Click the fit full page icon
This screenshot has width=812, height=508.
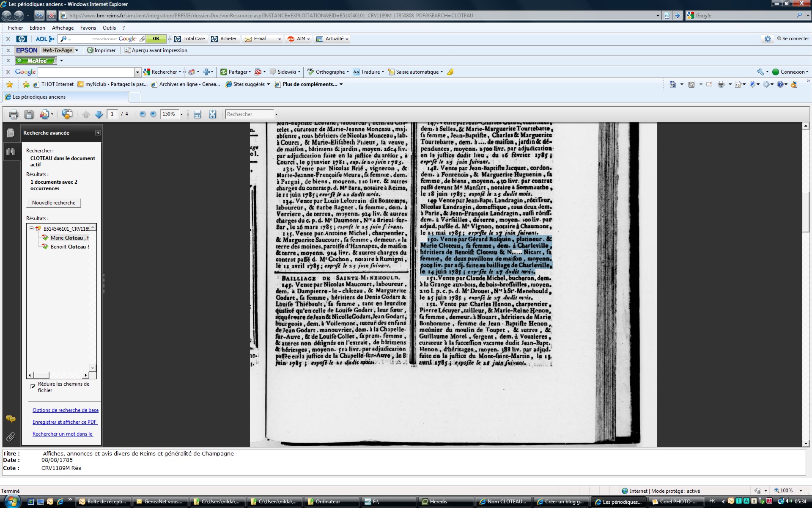click(212, 114)
